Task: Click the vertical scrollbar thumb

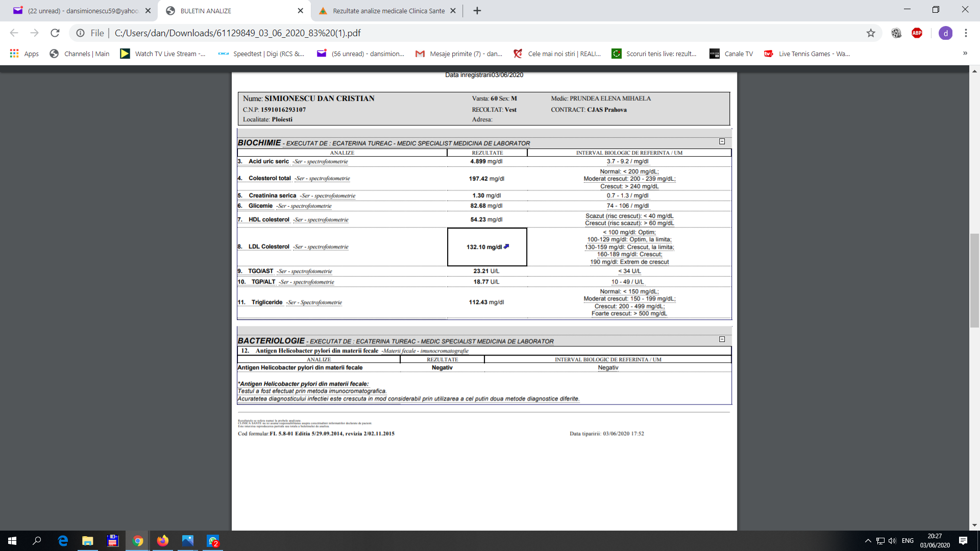Action: coord(974,280)
